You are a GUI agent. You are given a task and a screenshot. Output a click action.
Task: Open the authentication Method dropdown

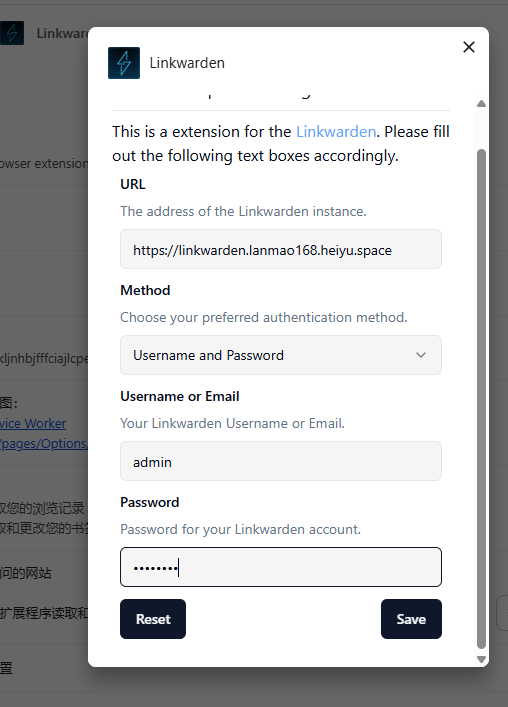pos(281,355)
